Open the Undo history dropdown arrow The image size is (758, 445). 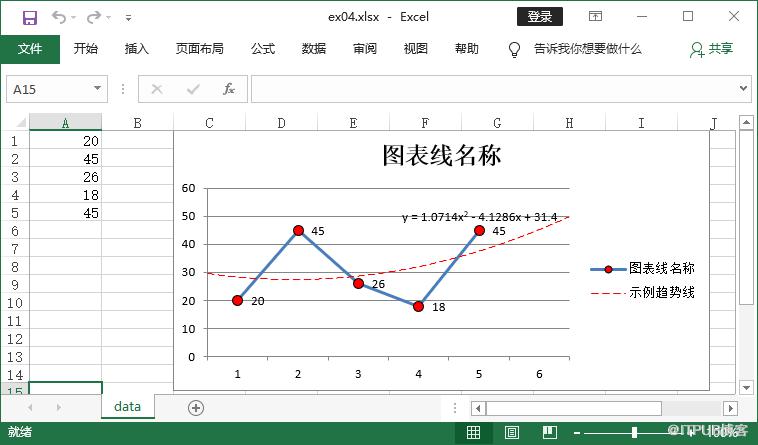[x=73, y=18]
